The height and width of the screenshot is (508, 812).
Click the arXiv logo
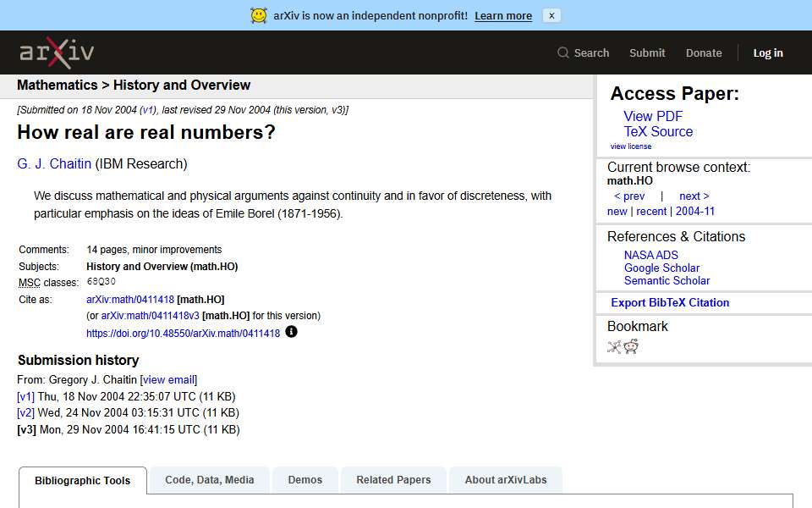[57, 52]
